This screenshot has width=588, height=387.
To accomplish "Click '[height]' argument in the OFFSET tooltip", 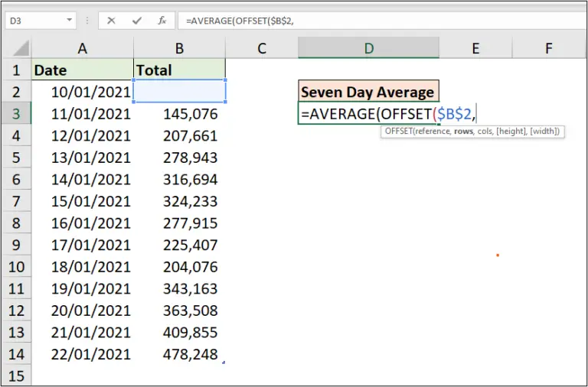I will pos(511,132).
